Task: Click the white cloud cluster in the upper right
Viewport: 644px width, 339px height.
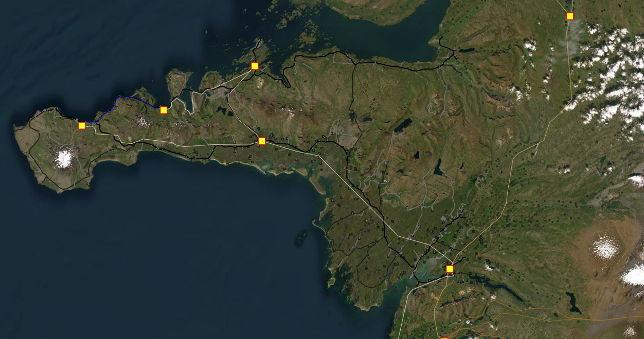Action: click(x=607, y=77)
